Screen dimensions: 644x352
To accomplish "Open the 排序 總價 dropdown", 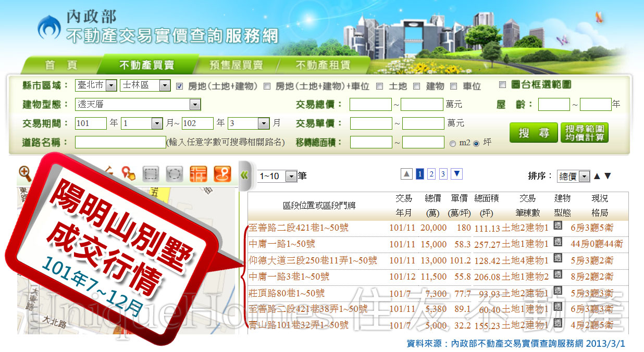I will (x=573, y=176).
